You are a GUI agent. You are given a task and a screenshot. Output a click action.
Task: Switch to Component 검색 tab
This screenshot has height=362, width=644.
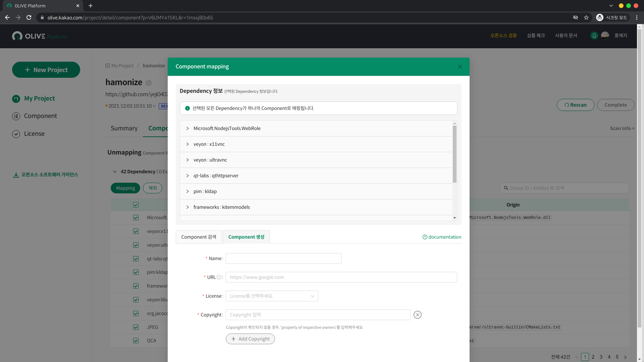coord(199,237)
